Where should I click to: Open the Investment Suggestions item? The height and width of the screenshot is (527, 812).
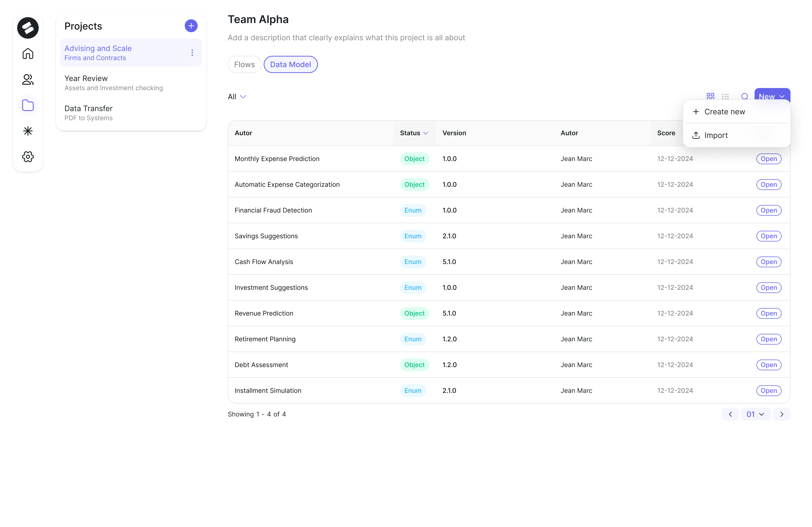pyautogui.click(x=769, y=288)
